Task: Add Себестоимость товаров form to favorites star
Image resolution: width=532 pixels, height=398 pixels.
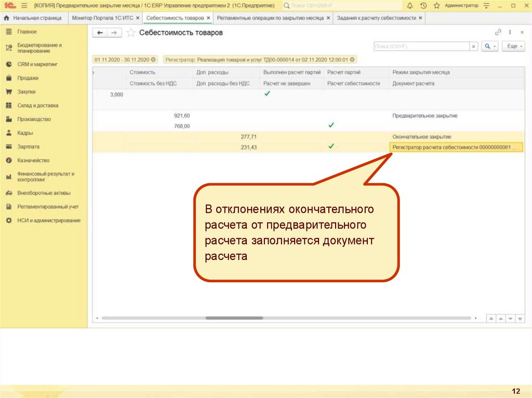Action: coord(131,33)
